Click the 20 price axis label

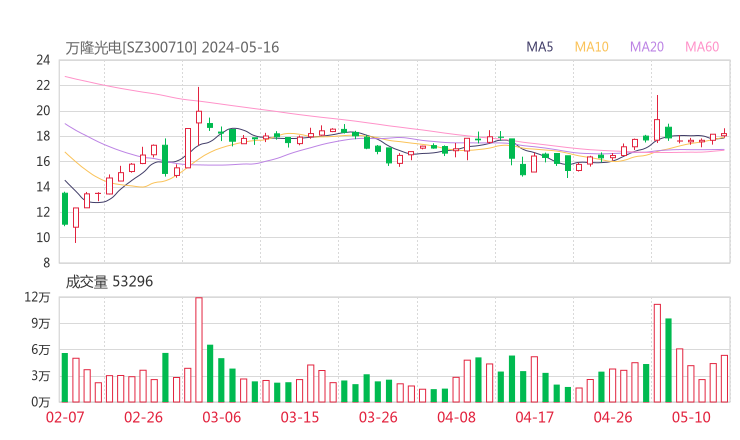tap(43, 111)
